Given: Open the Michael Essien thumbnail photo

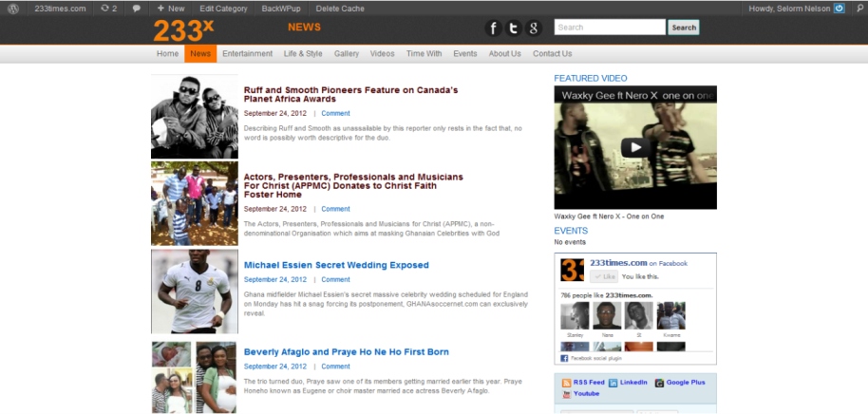Looking at the screenshot, I should pos(195,292).
